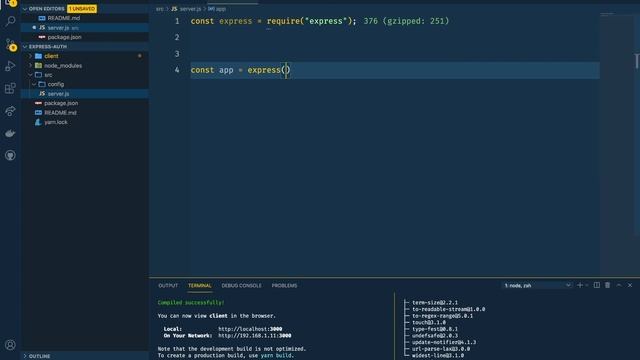Open the terminal selector '1: node, zsh' dropdown

(x=537, y=285)
